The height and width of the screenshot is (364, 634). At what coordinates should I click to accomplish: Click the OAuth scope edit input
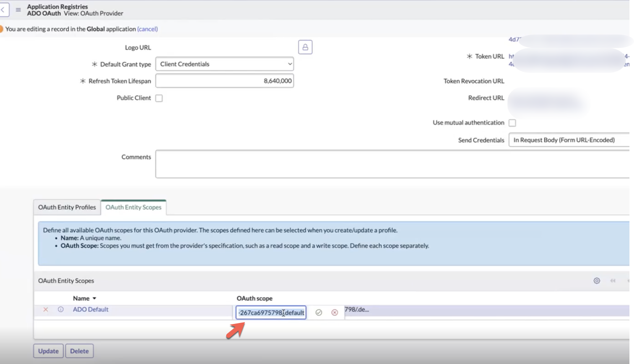pos(271,313)
